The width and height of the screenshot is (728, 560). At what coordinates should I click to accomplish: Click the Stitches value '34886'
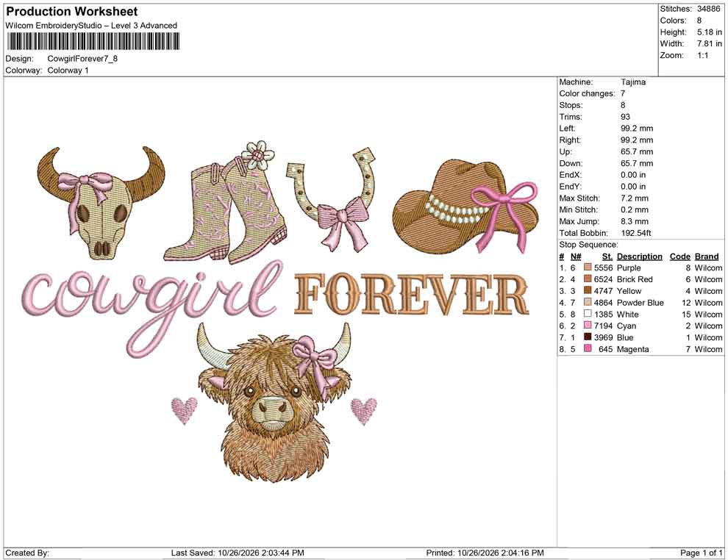[708, 9]
